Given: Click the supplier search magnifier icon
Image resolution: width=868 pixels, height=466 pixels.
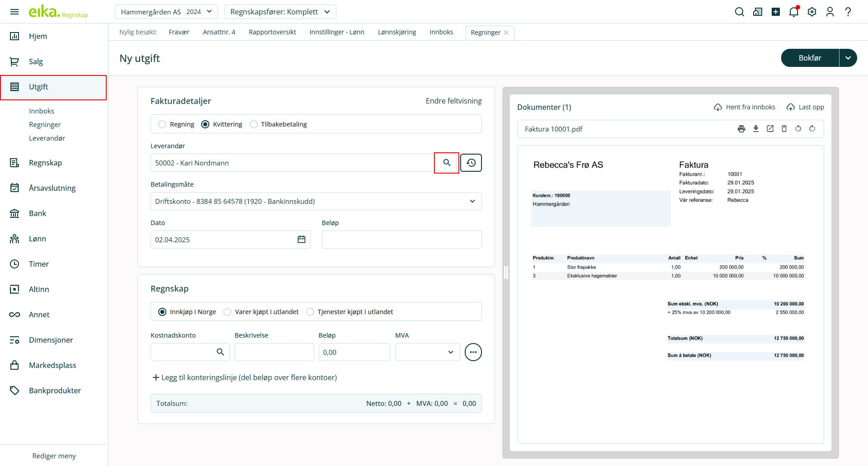Looking at the screenshot, I should pyautogui.click(x=447, y=163).
